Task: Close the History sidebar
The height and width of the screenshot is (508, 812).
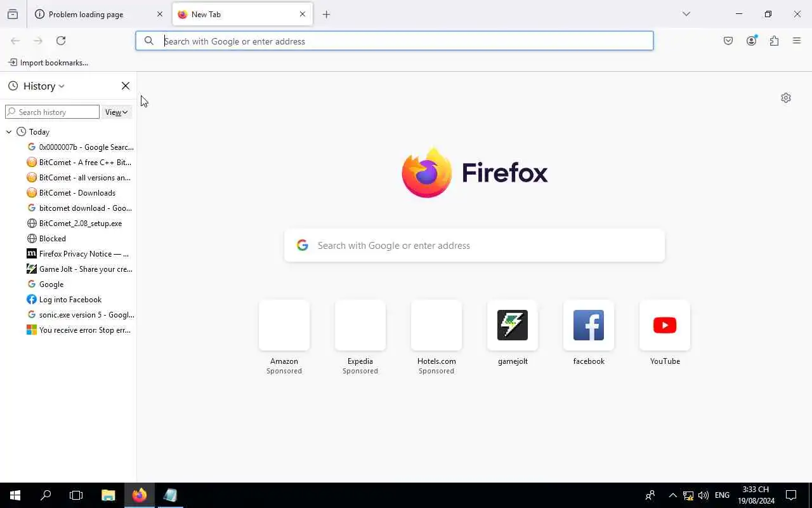Action: click(x=126, y=86)
